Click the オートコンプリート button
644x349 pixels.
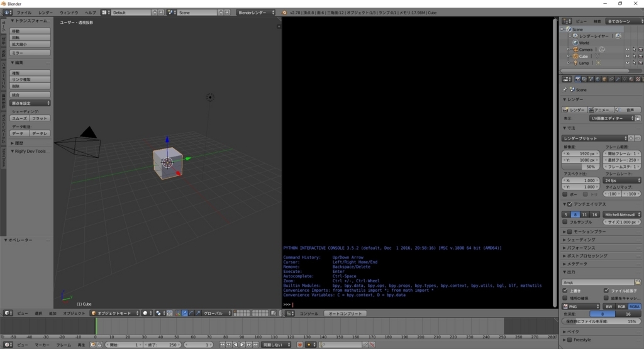pos(345,314)
